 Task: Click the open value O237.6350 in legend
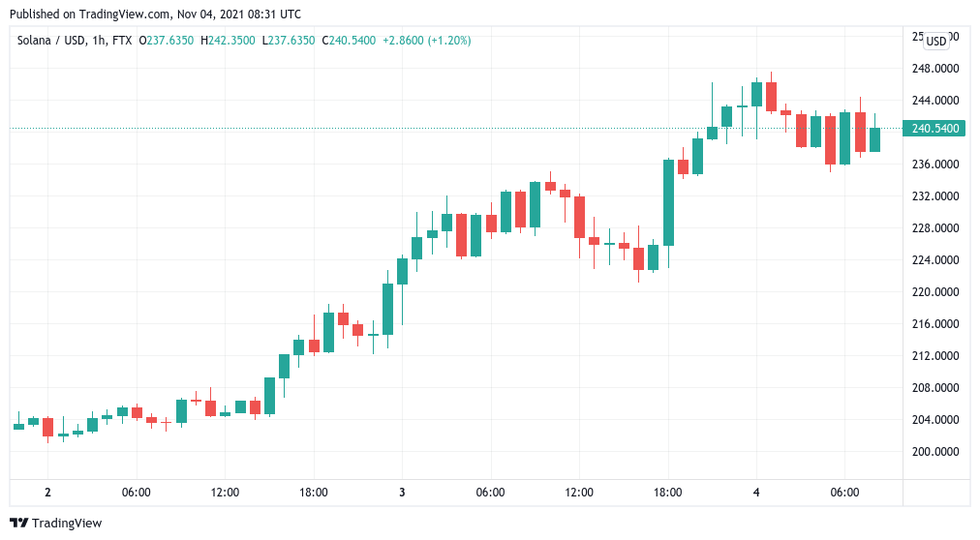click(167, 41)
